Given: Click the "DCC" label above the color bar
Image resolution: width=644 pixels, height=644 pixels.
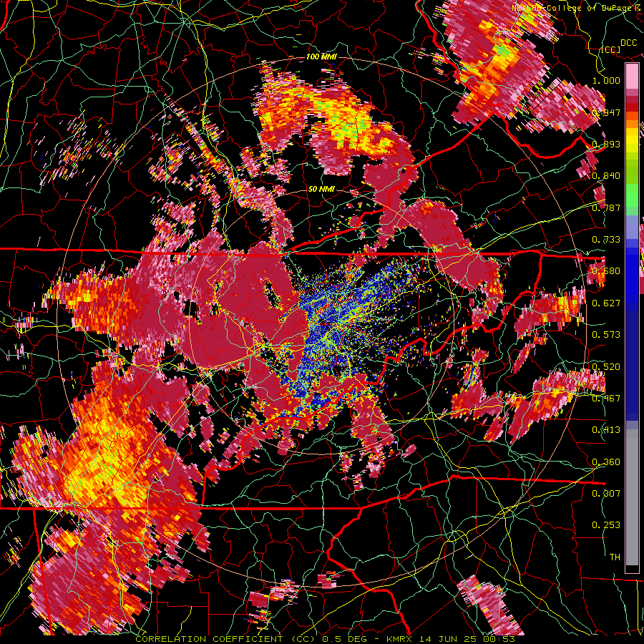Looking at the screenshot, I should [x=628, y=43].
